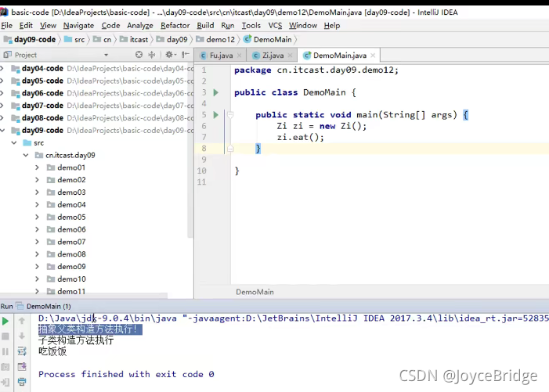
Task: Toggle soft-wrap in the Run console
Action: click(22, 351)
